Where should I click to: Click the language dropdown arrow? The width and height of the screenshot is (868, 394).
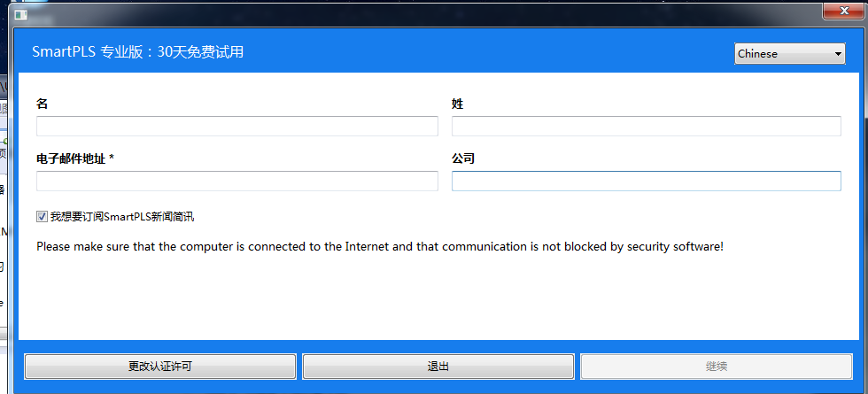pyautogui.click(x=838, y=54)
